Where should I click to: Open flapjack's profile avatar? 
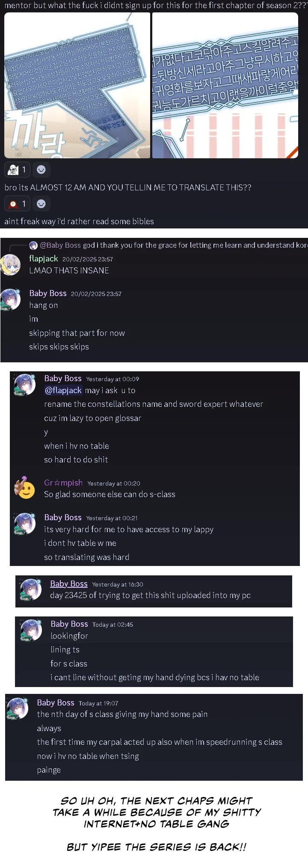[x=11, y=264]
